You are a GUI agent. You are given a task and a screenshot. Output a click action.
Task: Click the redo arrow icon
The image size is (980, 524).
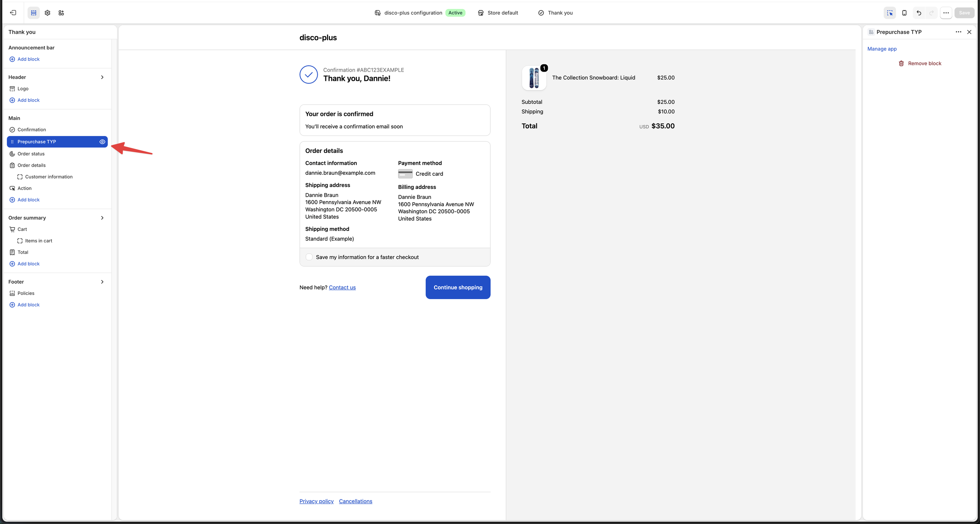[x=932, y=13]
